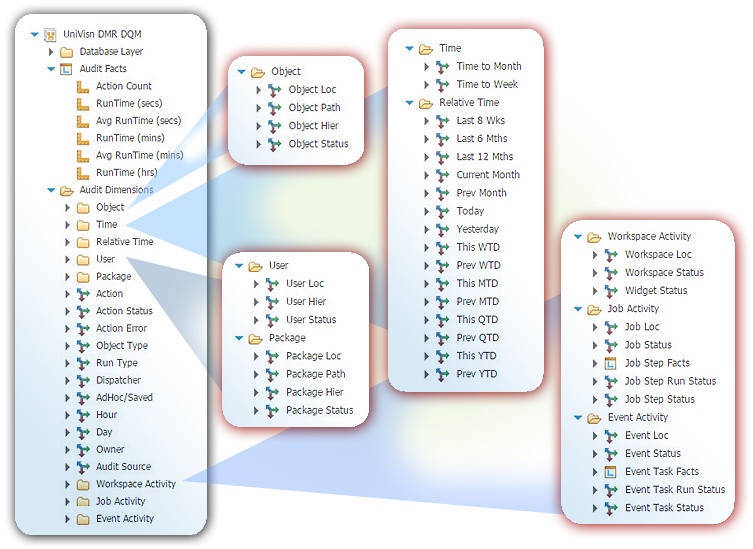This screenshot has height=549, width=753.
Task: Click the UniVisn DMR DQM package icon
Action: click(x=50, y=35)
